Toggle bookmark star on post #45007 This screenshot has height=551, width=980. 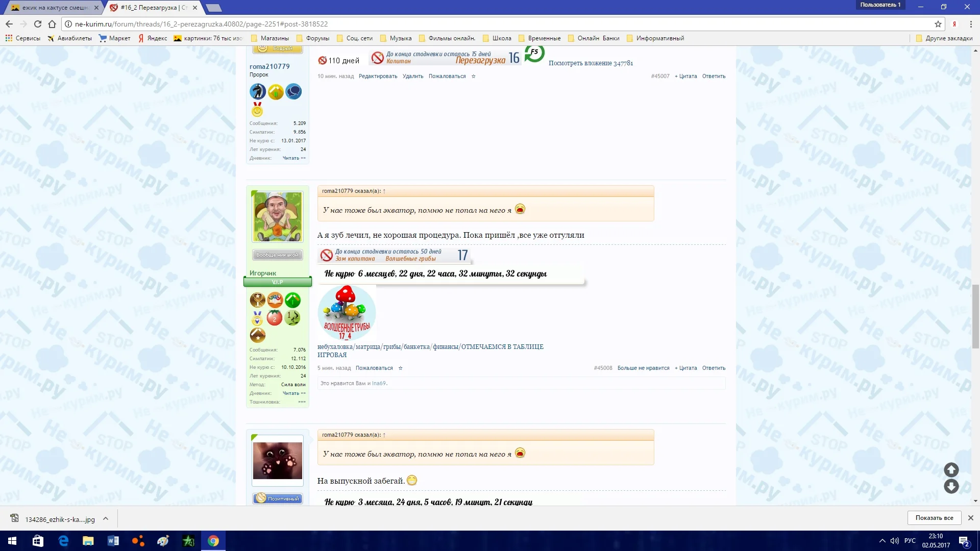coord(473,76)
